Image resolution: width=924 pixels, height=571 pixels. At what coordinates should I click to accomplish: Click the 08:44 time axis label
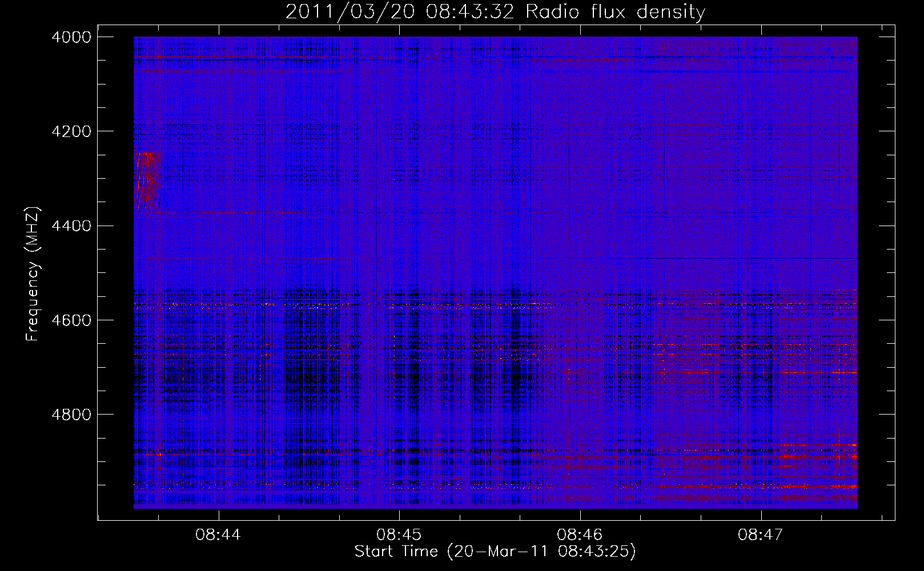218,535
